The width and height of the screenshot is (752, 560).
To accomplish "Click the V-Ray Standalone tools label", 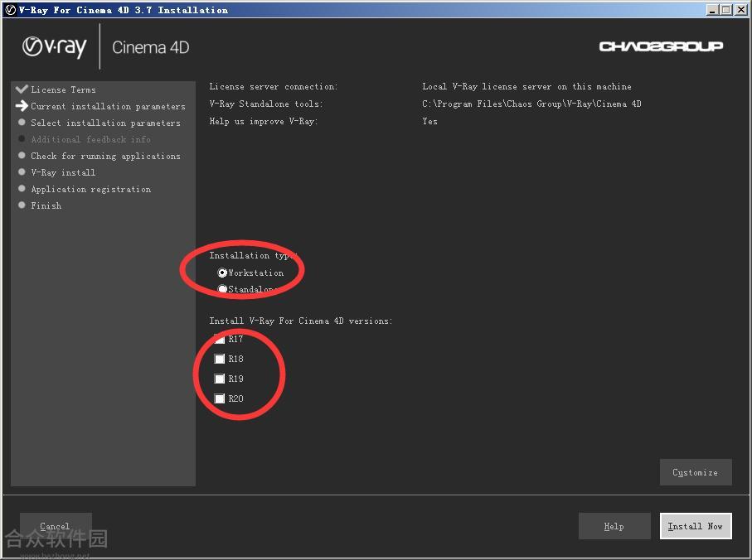I will (266, 104).
